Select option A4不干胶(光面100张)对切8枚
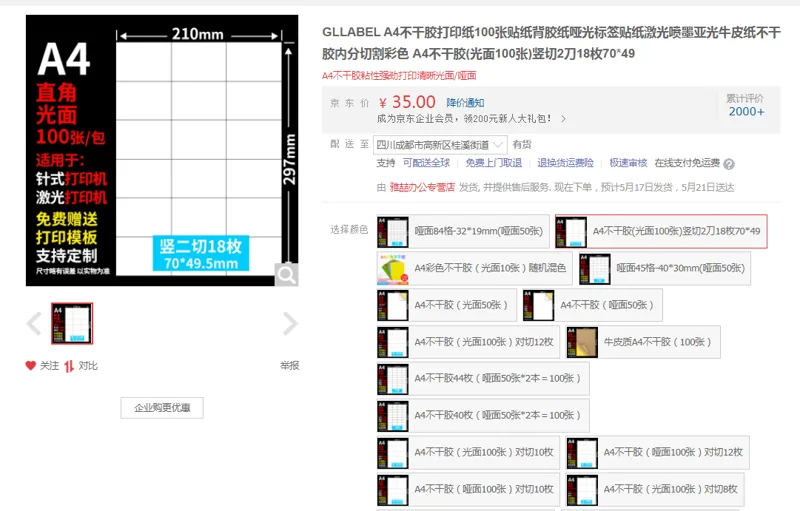The height and width of the screenshot is (511, 800). (655, 489)
